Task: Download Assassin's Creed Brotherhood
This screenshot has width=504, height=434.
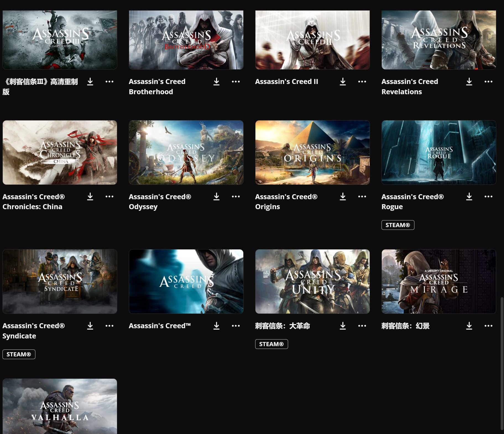Action: 216,81
